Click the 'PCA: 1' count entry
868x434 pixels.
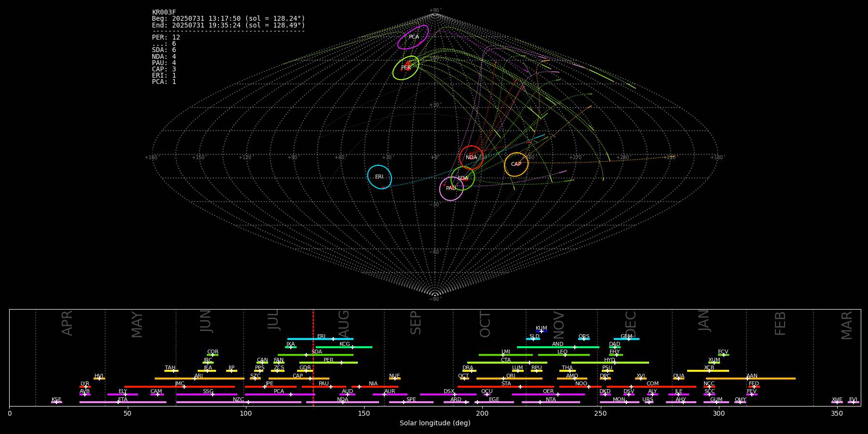pos(164,81)
